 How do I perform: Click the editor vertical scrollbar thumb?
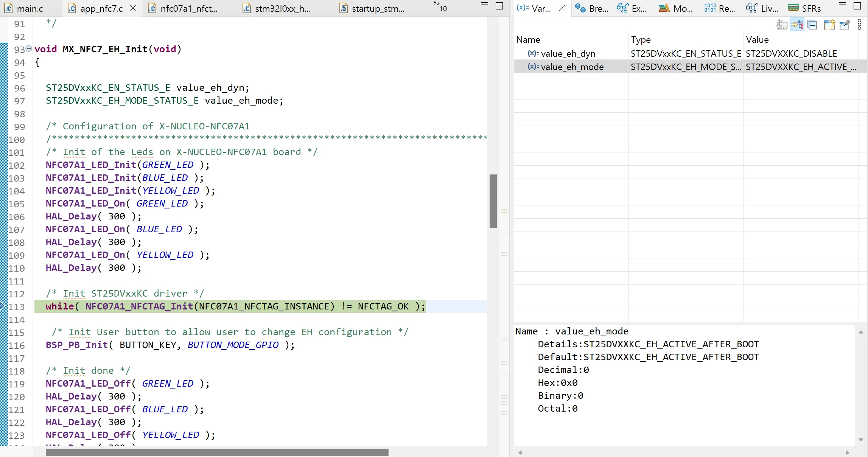pyautogui.click(x=493, y=201)
